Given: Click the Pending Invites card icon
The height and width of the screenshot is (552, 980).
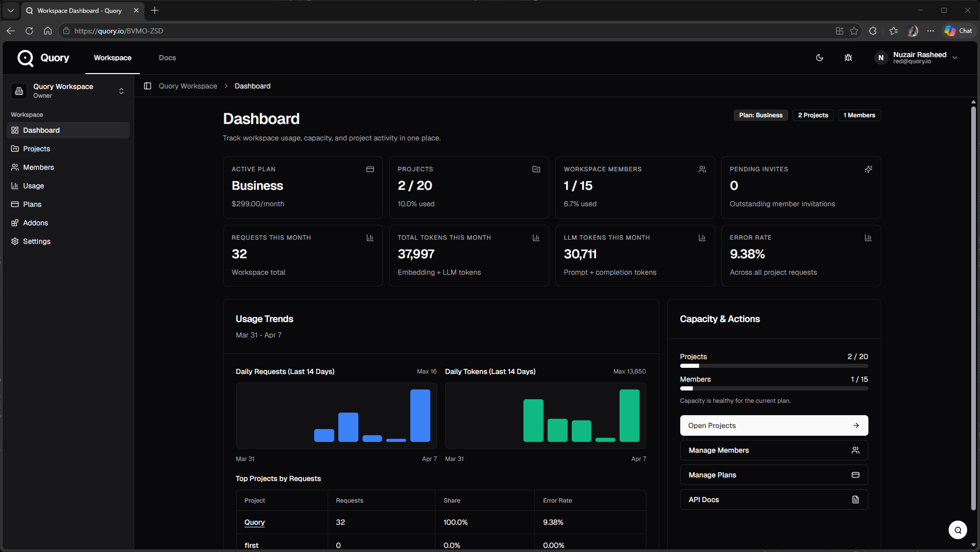Looking at the screenshot, I should (x=868, y=169).
